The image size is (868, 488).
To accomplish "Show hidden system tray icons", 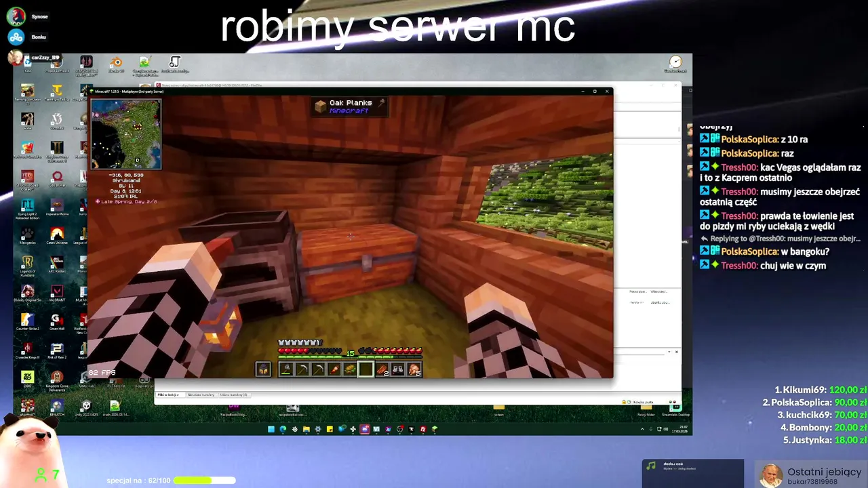I will click(x=642, y=429).
